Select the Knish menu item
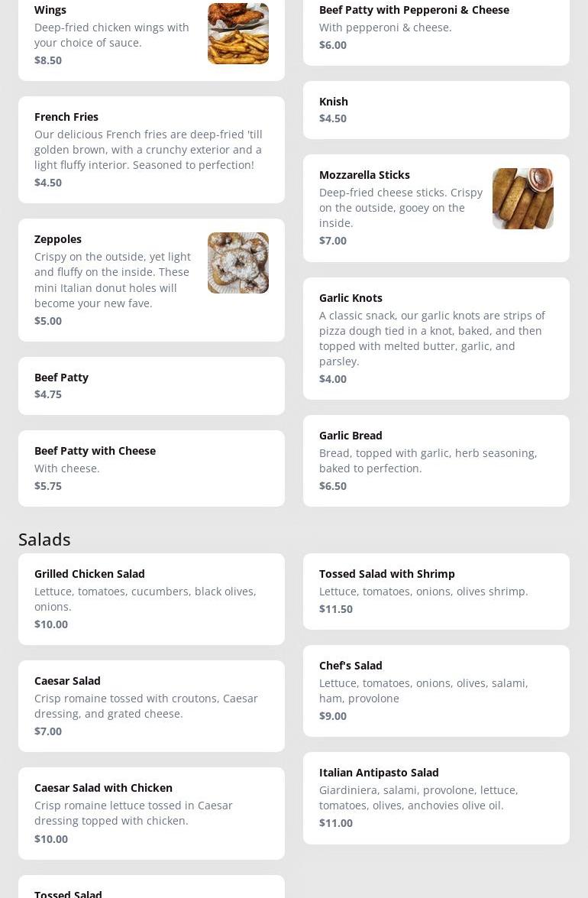This screenshot has height=898, width=588. click(x=334, y=102)
